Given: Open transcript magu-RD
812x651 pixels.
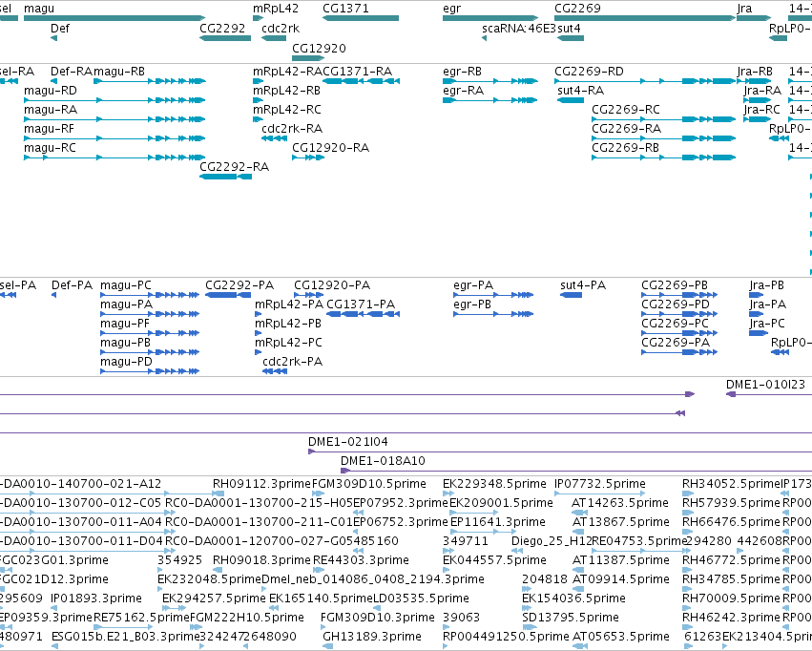Looking at the screenshot, I should coord(51,91).
